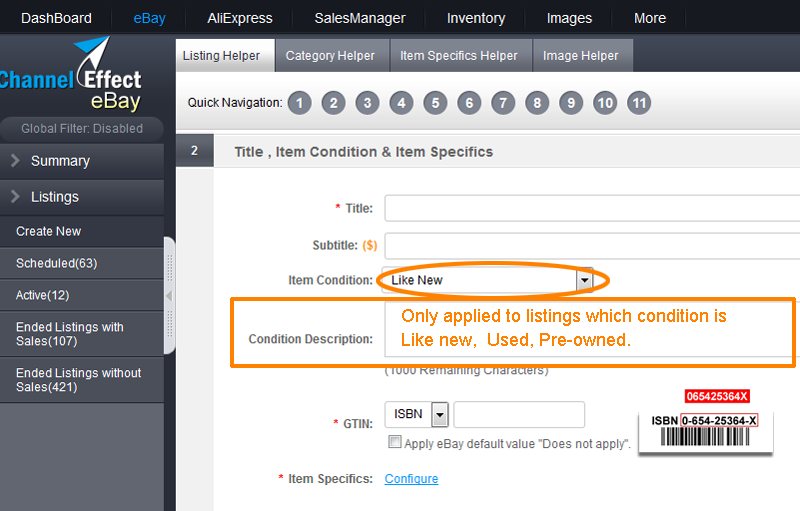
Task: Open the GTIN type ISBN dropdown
Action: [x=440, y=415]
